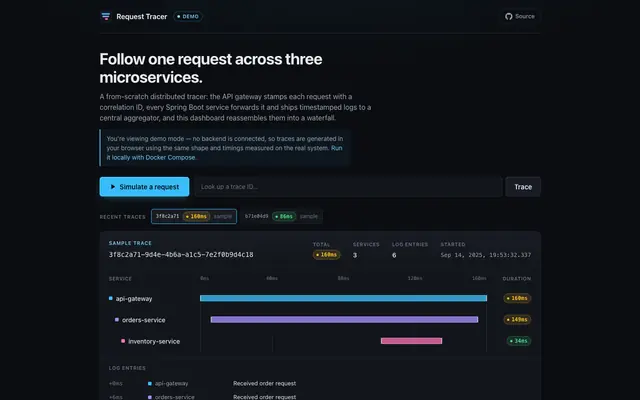Viewport: 640px width, 400px height.
Task: Click the started timestamp Sep 14, 2025
Action: click(486, 255)
